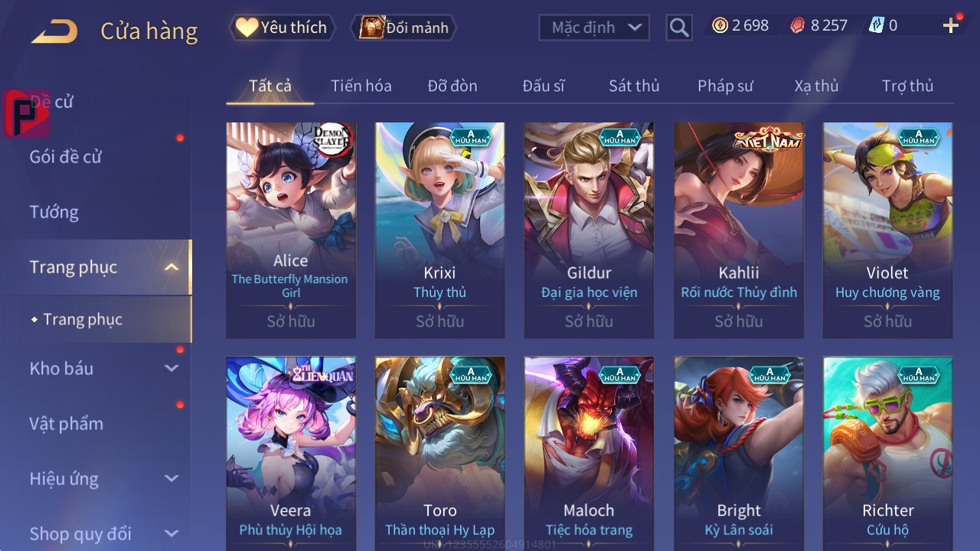
Task: Add currency with the plus icon
Action: (x=951, y=26)
